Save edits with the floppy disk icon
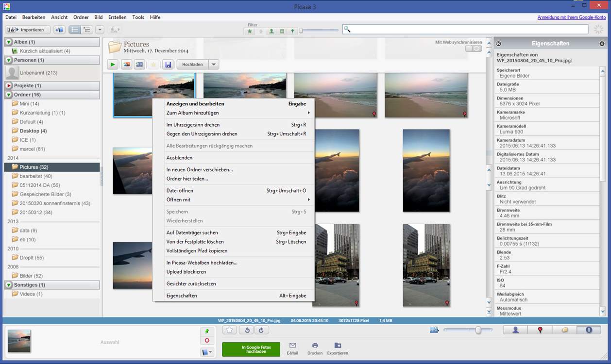 tap(168, 65)
